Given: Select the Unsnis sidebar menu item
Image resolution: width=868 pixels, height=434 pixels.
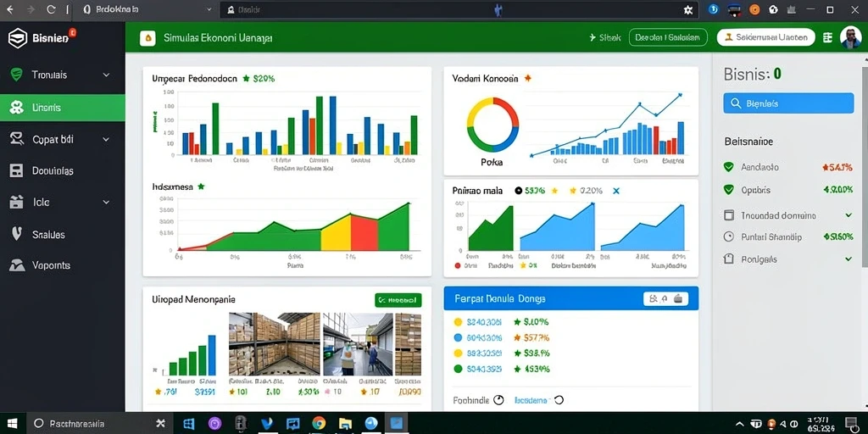Looking at the screenshot, I should tap(63, 108).
